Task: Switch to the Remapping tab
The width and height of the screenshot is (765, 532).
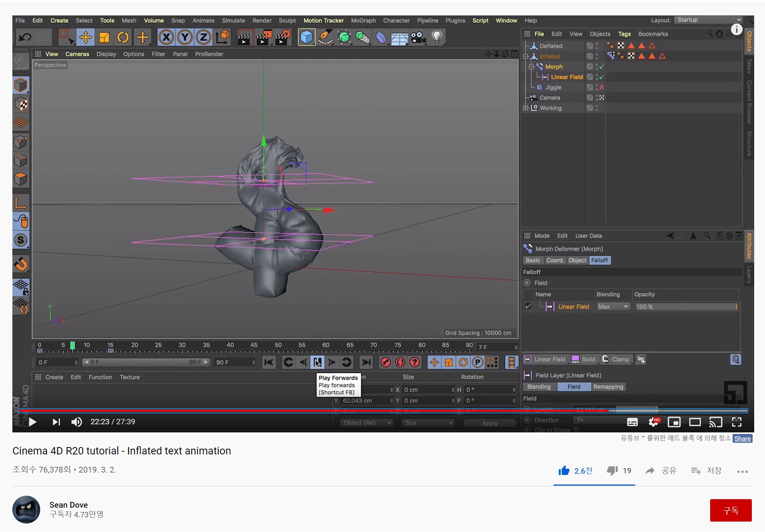Action: click(x=608, y=387)
